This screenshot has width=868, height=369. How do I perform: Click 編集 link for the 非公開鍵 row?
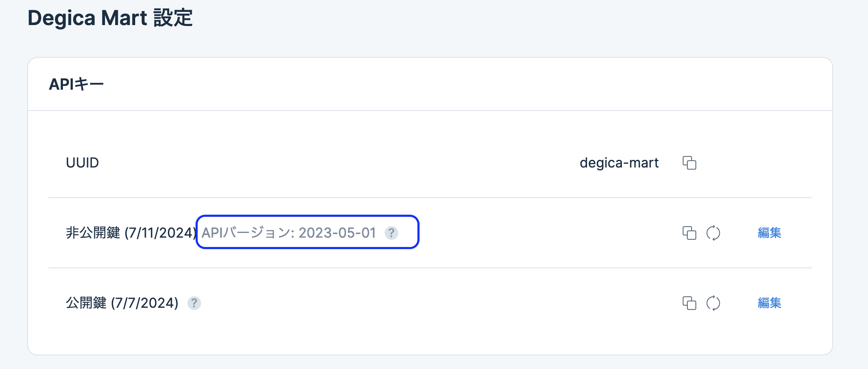(769, 233)
